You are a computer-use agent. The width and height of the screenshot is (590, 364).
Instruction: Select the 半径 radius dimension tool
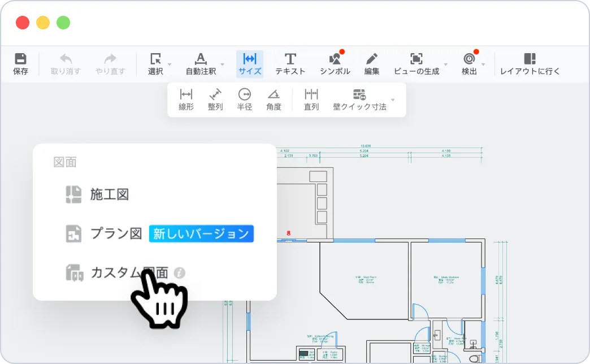tap(245, 99)
